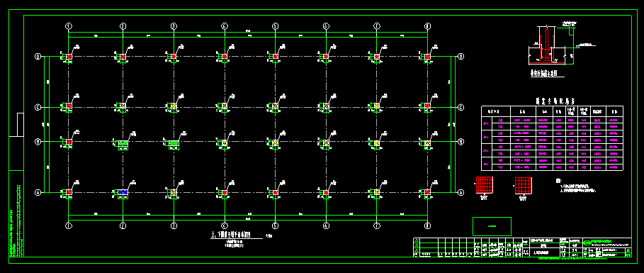Click the notes text beside the mesh patterns
Viewport: 644px width, 273px height.
(x=577, y=186)
